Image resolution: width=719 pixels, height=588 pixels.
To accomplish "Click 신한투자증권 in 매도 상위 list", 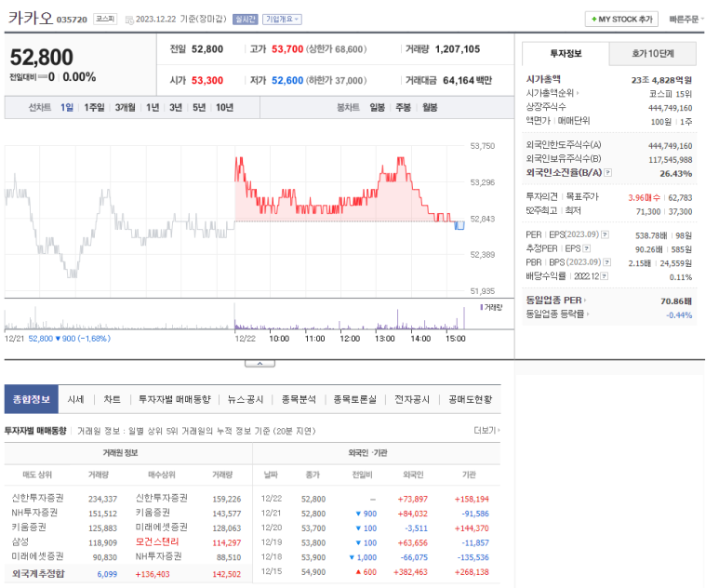I will click(37, 498).
